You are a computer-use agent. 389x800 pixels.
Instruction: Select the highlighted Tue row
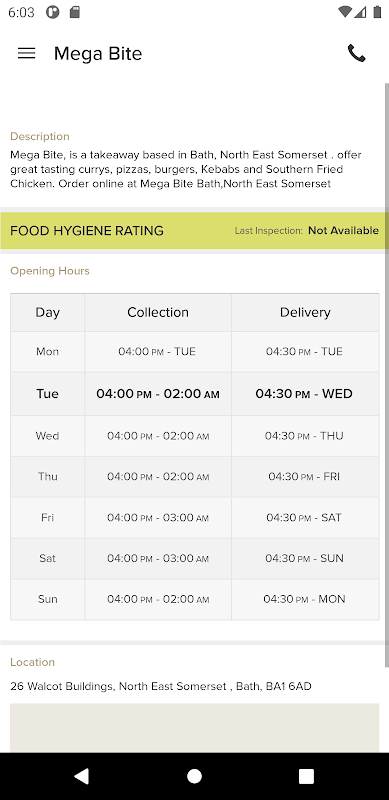tap(194, 394)
